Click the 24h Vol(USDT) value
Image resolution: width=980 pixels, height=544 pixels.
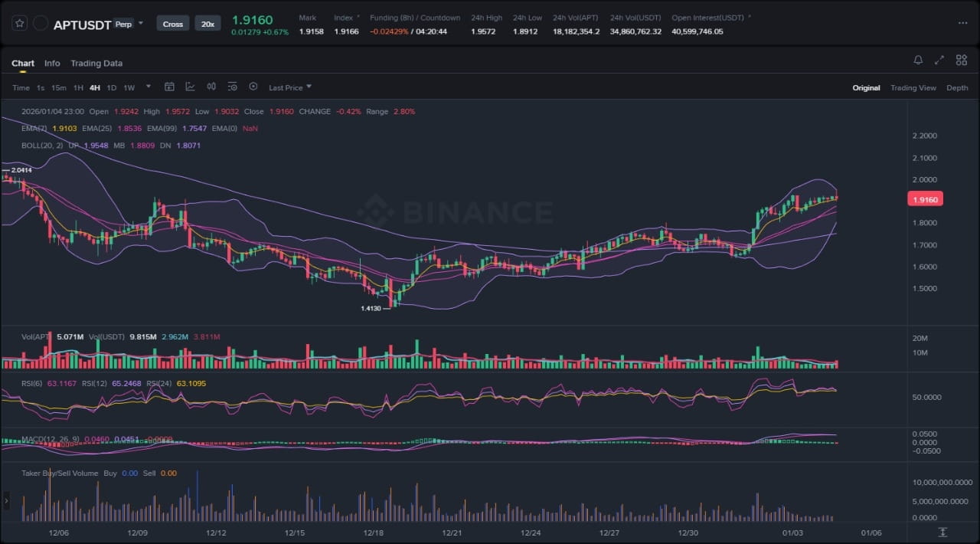tap(635, 31)
